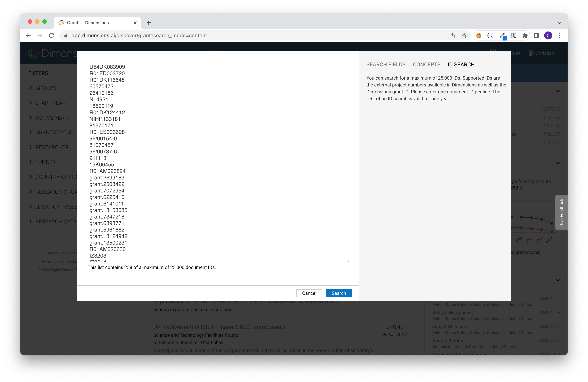Click the browser forward arrow
This screenshot has height=382, width=588.
pos(40,35)
